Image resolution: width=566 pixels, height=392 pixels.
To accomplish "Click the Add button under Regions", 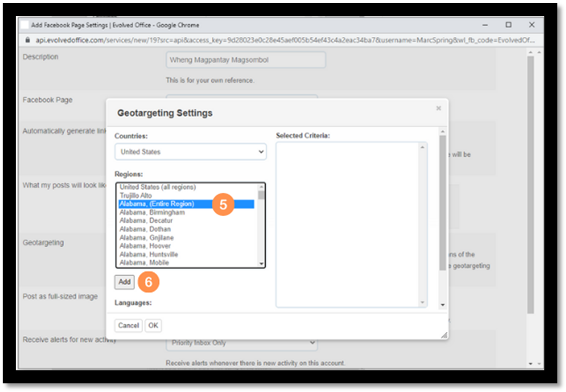I will coord(125,282).
